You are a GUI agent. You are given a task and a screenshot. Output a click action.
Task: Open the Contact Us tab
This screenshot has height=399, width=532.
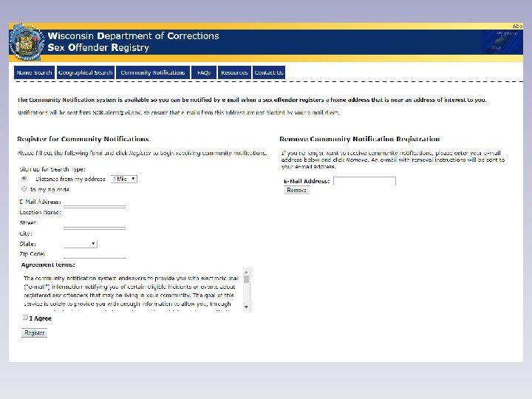coord(269,72)
